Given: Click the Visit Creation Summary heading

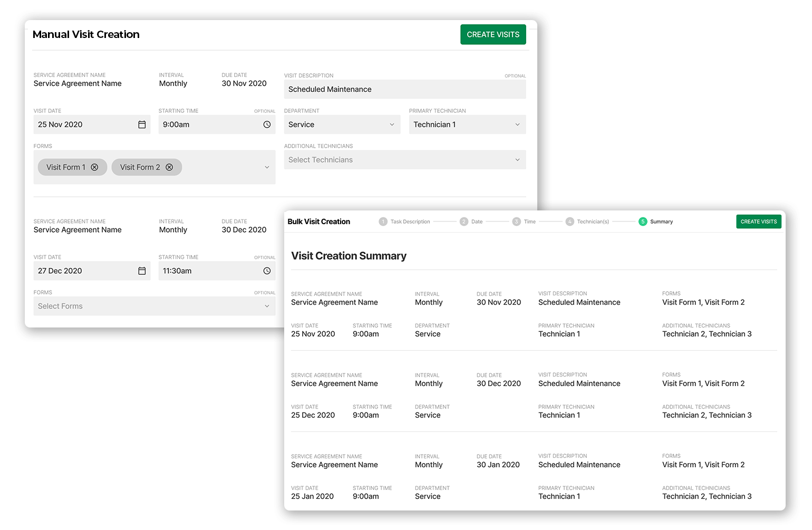Looking at the screenshot, I should [349, 256].
